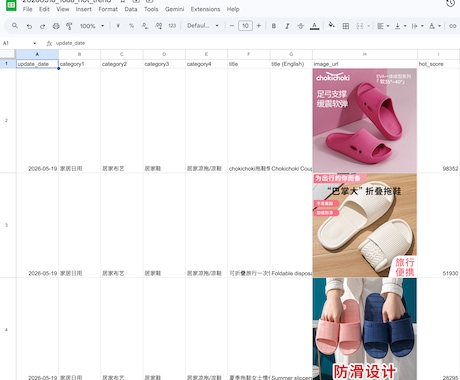Open text wrapping dropdown
The width and height of the screenshot is (460, 380).
[x=418, y=26]
